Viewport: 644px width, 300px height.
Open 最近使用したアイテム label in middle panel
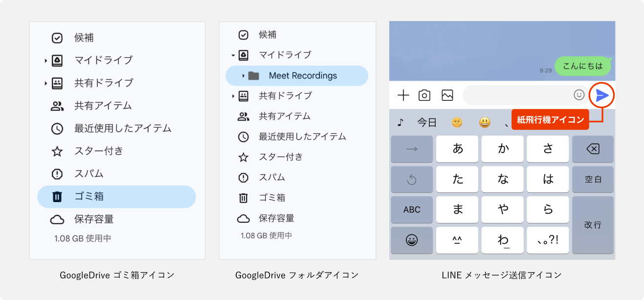pyautogui.click(x=303, y=137)
